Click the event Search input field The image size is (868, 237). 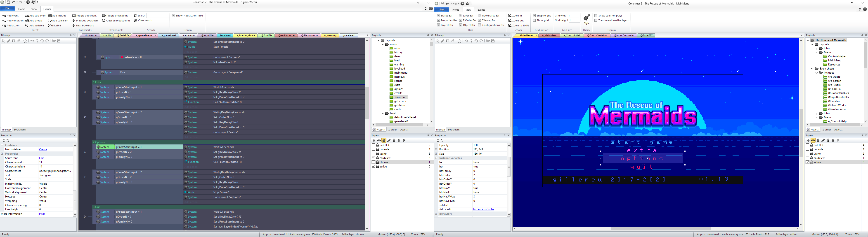tap(157, 16)
